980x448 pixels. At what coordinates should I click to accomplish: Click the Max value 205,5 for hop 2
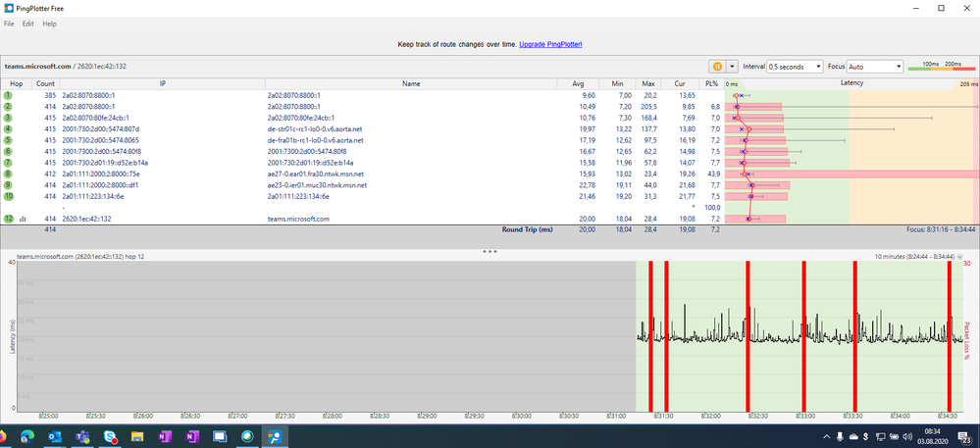647,107
